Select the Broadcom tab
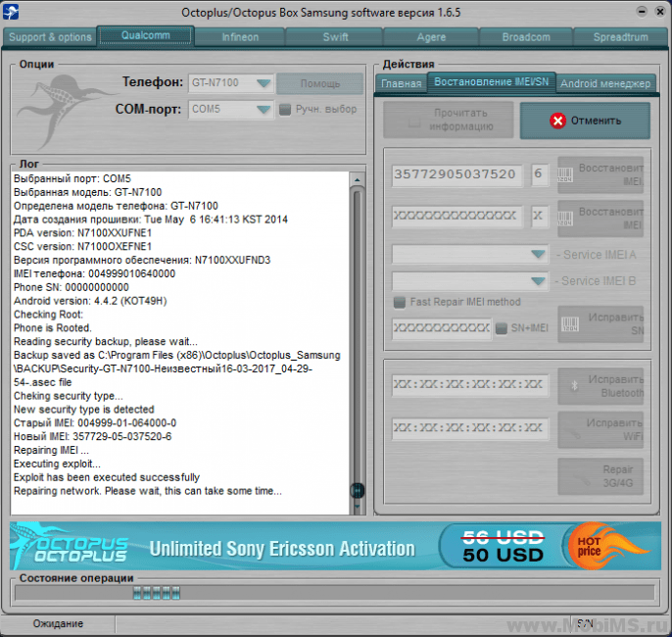Viewport: 672px width, 637px height. [x=526, y=37]
